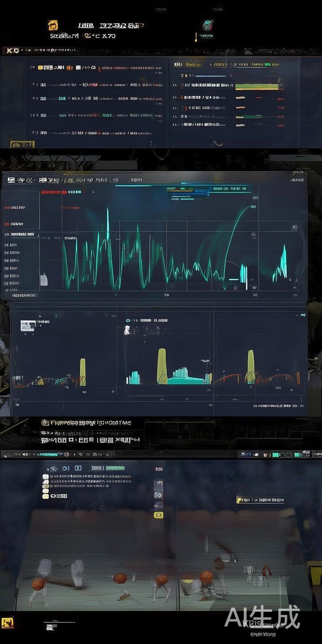Viewport: 322px width, 644px height.
Task: Click the yellow bar in the middle chart panel
Action: tap(162, 366)
